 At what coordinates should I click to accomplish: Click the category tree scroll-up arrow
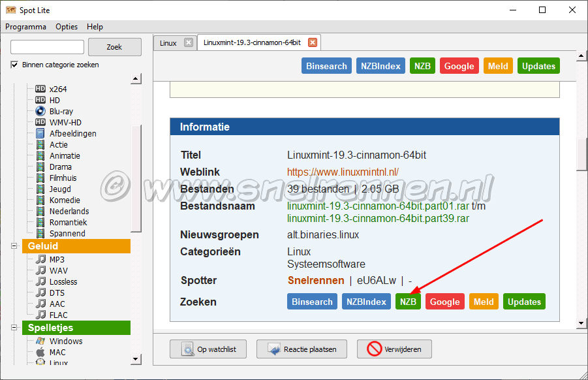tap(136, 79)
